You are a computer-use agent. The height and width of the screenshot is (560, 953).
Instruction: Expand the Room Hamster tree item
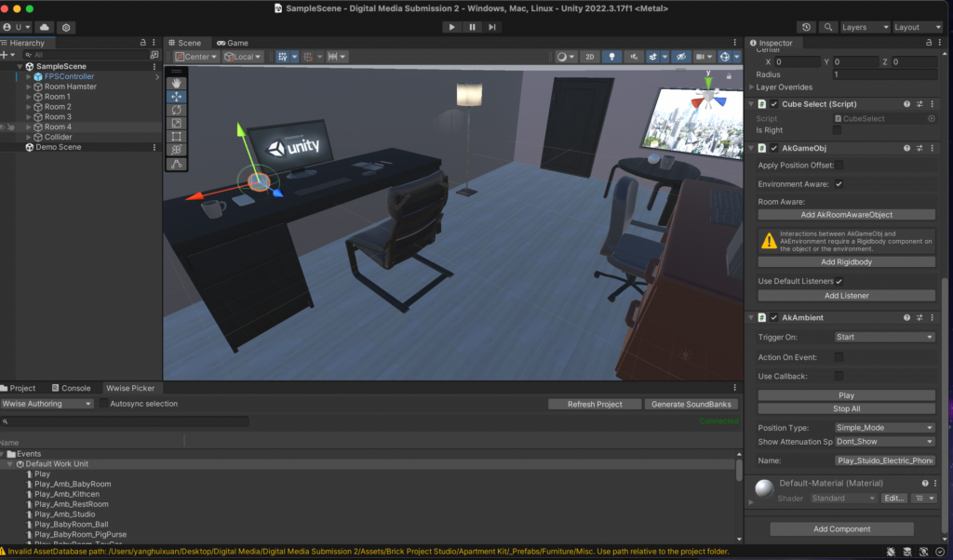[x=29, y=87]
